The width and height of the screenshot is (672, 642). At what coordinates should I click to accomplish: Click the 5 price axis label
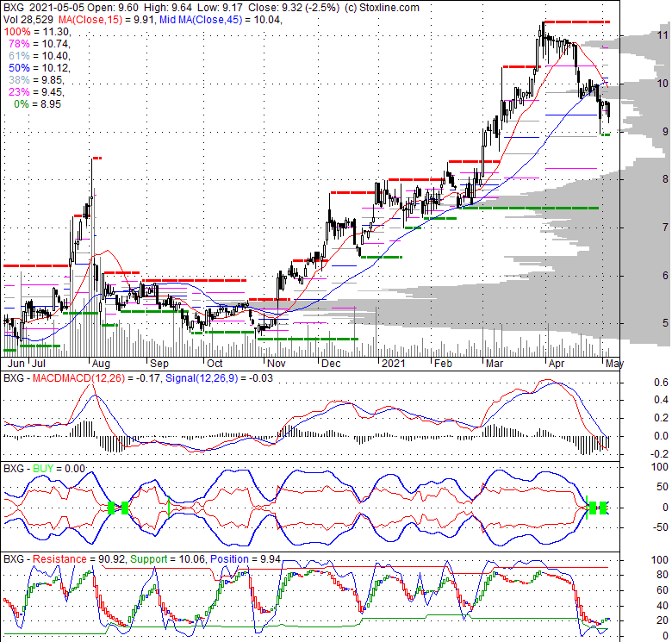tap(665, 322)
